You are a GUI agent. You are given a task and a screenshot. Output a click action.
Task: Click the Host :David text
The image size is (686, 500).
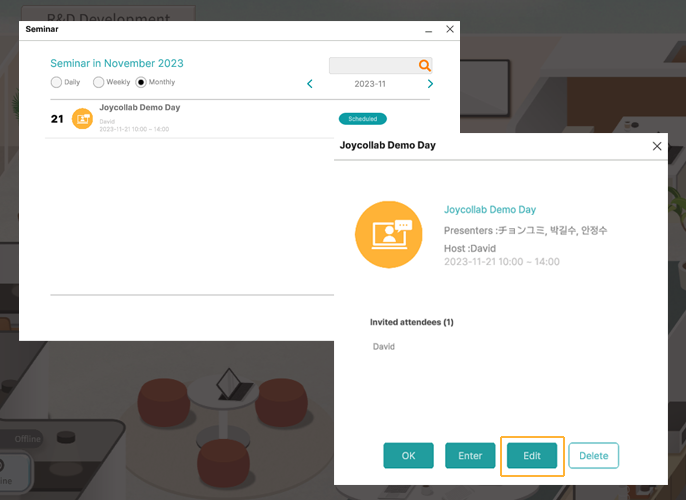coord(470,248)
